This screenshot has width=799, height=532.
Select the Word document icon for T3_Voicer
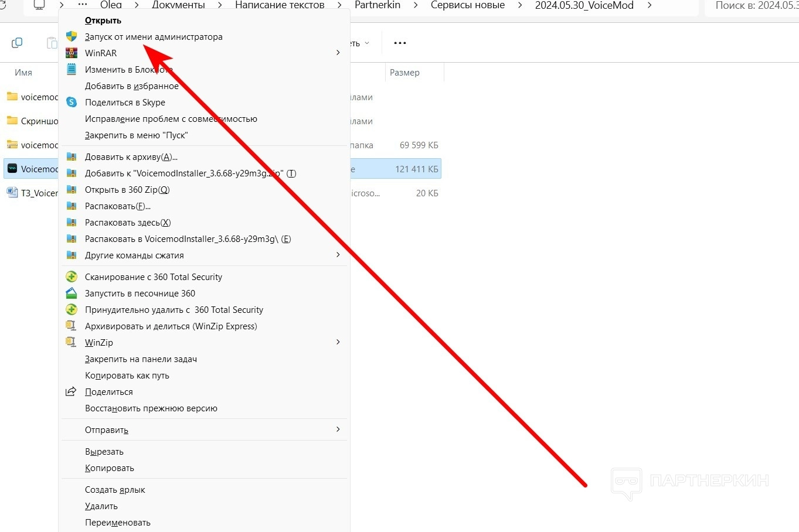tap(12, 193)
